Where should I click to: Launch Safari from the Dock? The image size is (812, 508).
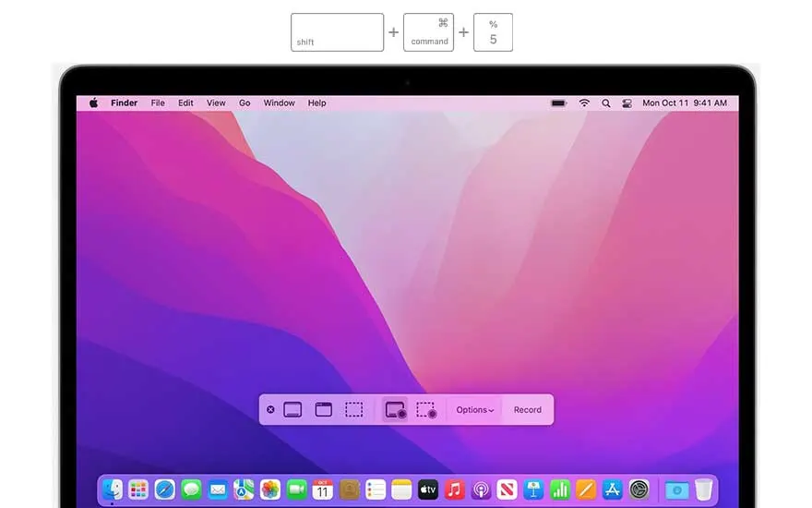click(x=165, y=490)
